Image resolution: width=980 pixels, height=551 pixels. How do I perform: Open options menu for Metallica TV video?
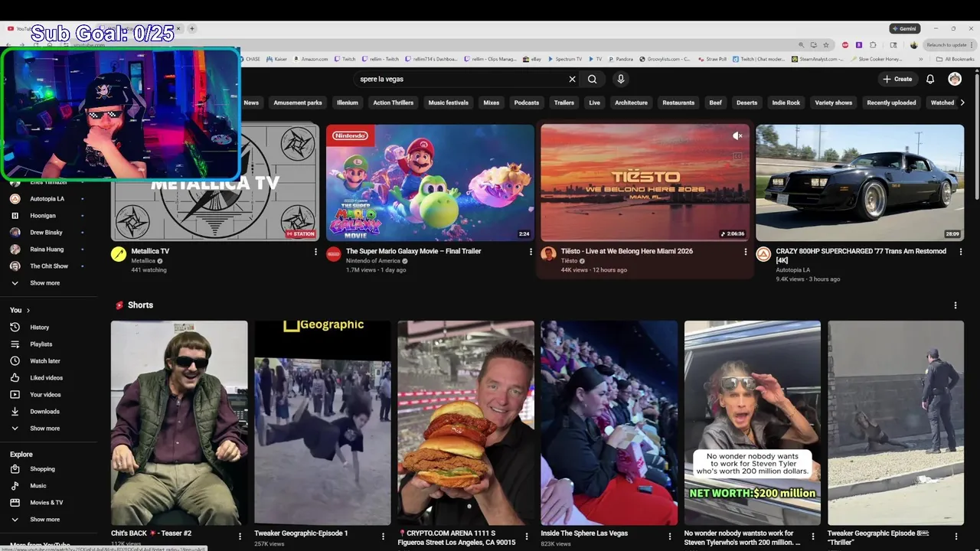[x=315, y=251]
